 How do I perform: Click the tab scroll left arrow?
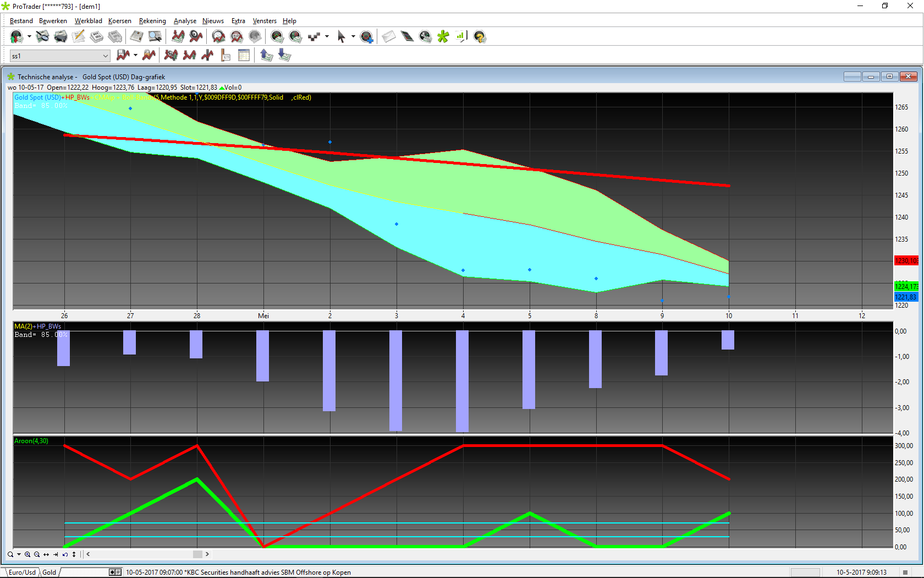click(112, 572)
